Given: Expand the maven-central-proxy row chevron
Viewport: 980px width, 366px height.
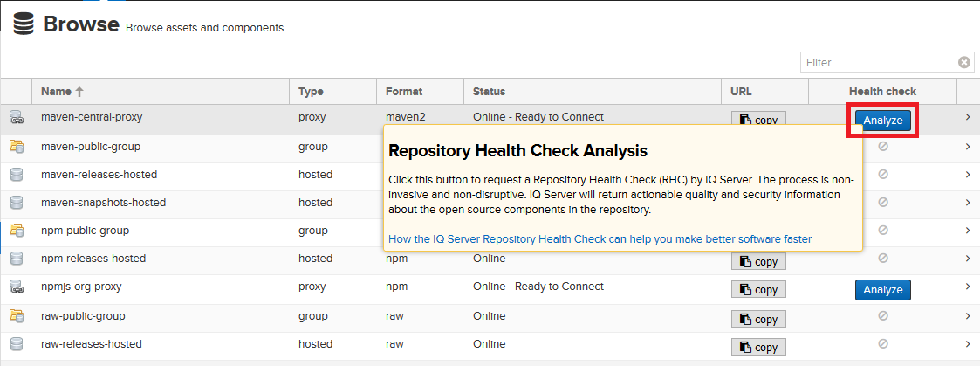Looking at the screenshot, I should 968,118.
